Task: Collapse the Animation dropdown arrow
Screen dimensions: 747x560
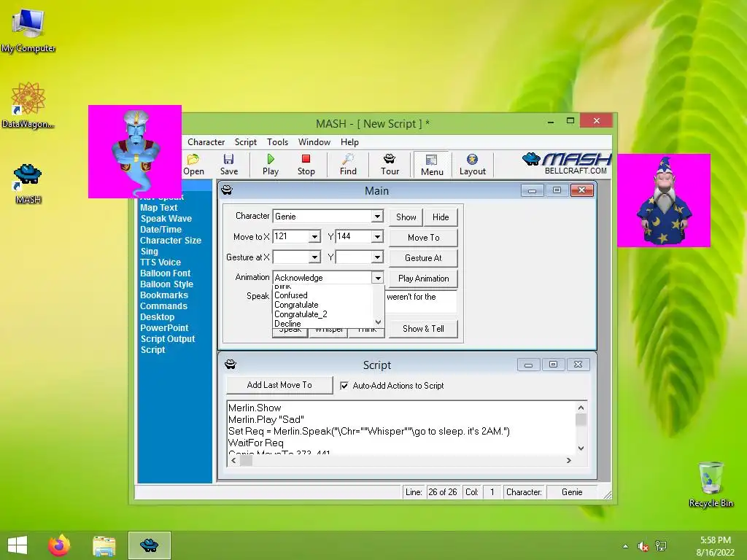Action: point(377,278)
